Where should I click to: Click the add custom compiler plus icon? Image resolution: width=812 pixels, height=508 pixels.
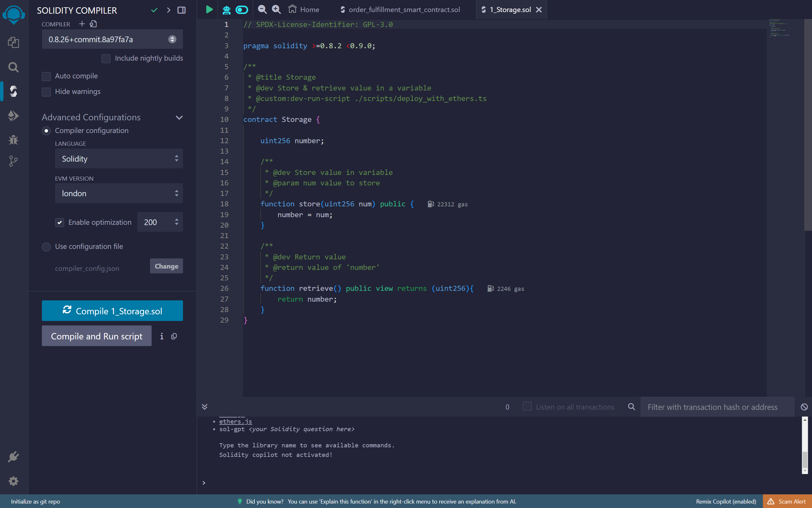coord(82,24)
